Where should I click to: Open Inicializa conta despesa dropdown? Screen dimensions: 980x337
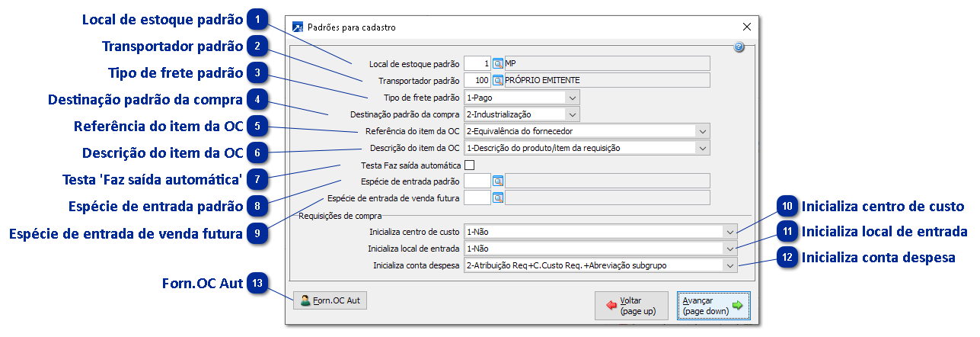tap(730, 265)
